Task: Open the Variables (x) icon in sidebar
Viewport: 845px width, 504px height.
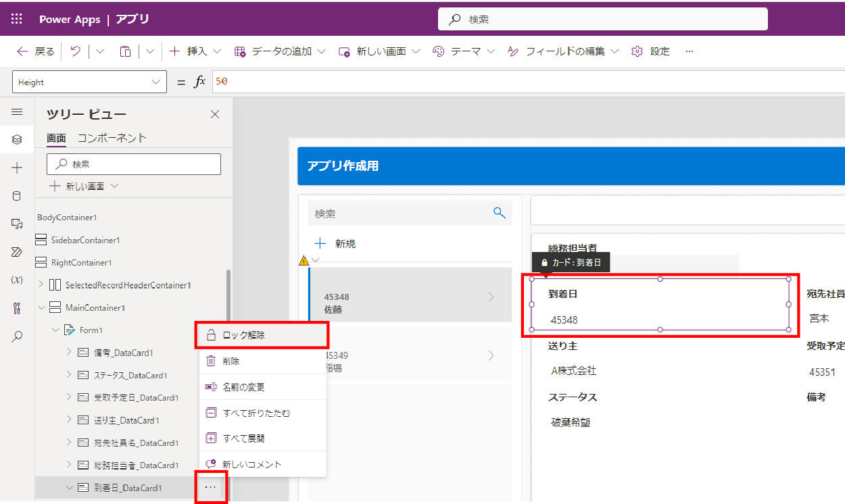Action: tap(17, 280)
